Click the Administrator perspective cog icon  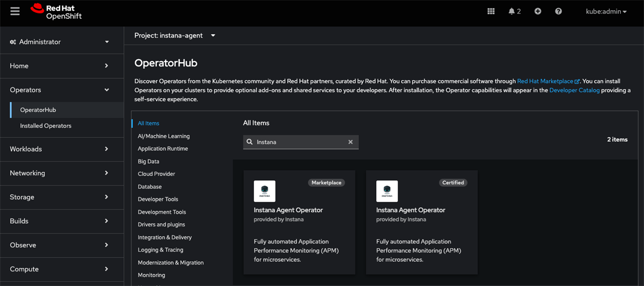[x=13, y=42]
